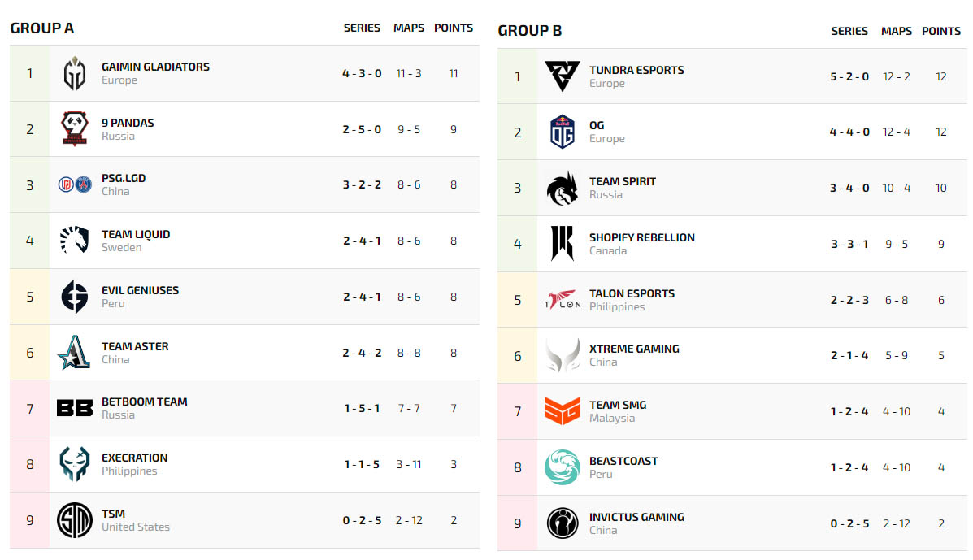Open the Talon Esports team link
973x560 pixels.
pyautogui.click(x=632, y=294)
